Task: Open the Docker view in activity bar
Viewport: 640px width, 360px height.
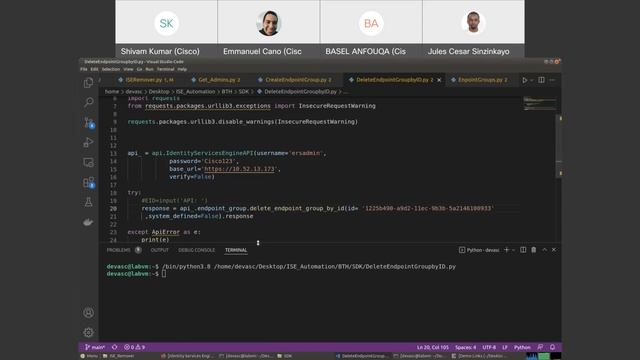Action: (88, 222)
